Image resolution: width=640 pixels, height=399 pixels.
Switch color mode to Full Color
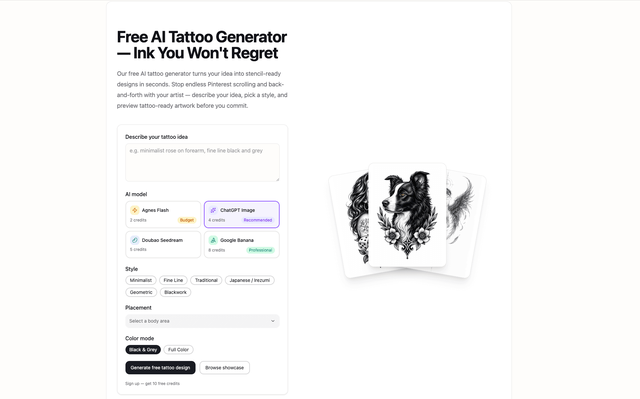(178, 350)
